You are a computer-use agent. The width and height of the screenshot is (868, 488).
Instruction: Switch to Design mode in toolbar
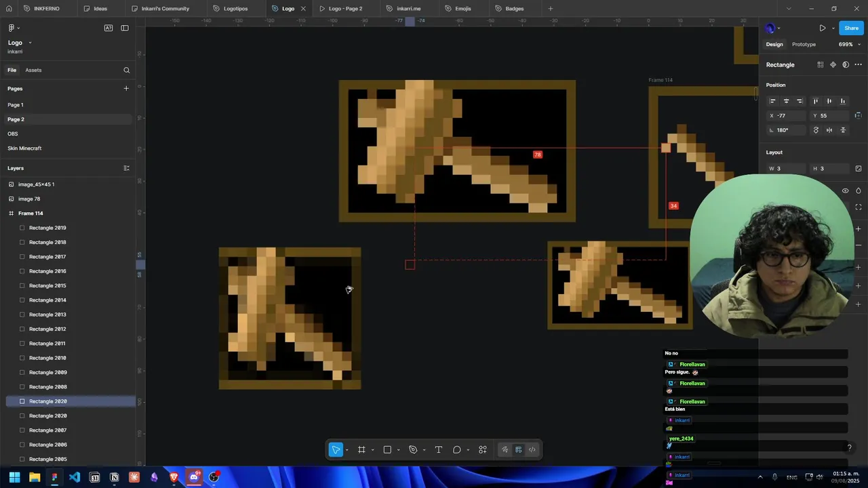click(x=518, y=449)
